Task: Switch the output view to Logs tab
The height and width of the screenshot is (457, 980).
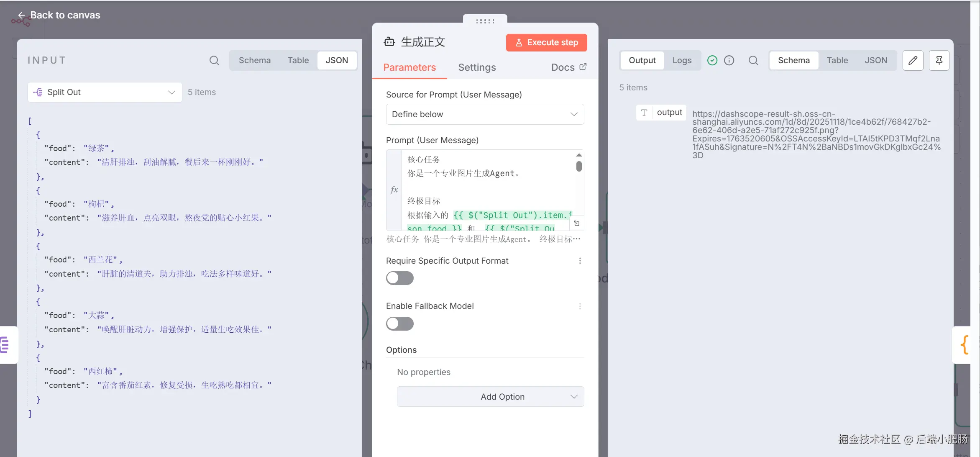Action: tap(682, 60)
